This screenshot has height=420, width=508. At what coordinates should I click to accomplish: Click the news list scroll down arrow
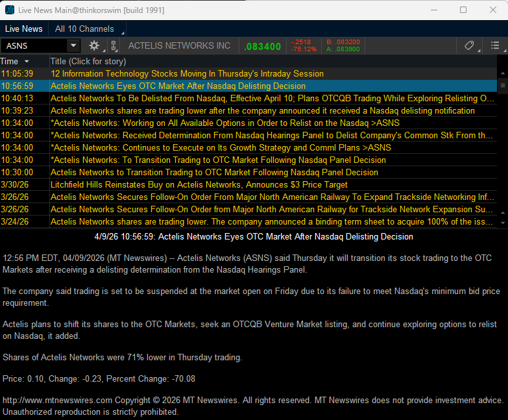pos(503,223)
